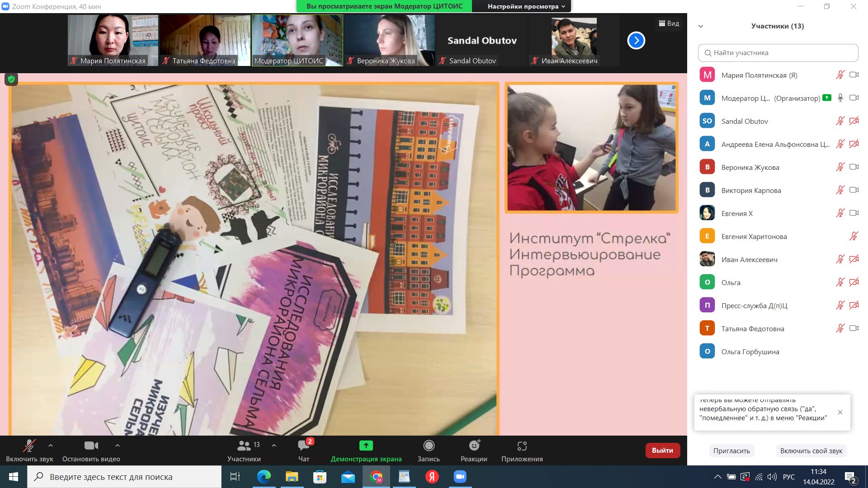Screen dimensions: 868x488
Task: Unmute microphone via Включить звук
Action: [x=29, y=446]
